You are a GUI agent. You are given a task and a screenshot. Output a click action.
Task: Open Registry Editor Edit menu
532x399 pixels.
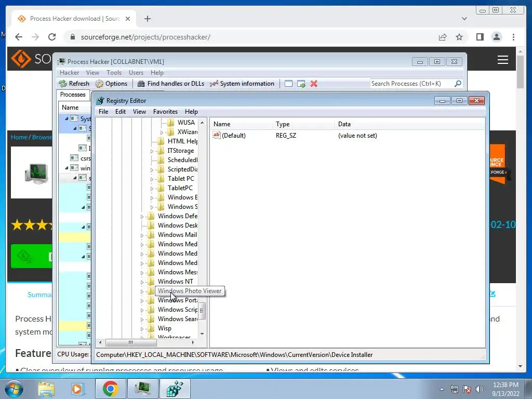(121, 112)
